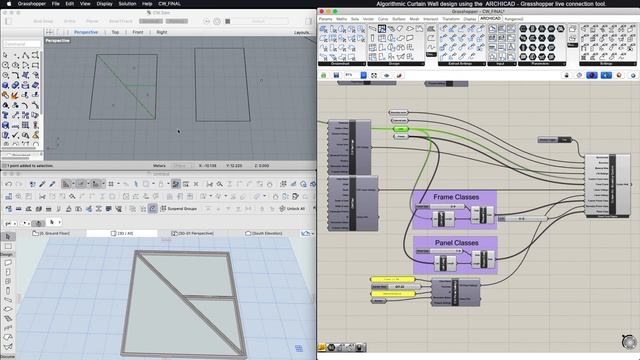Screen dimensions: 640x360
Task: Click the ARCHICAD Redo icon
Action: coord(18,184)
